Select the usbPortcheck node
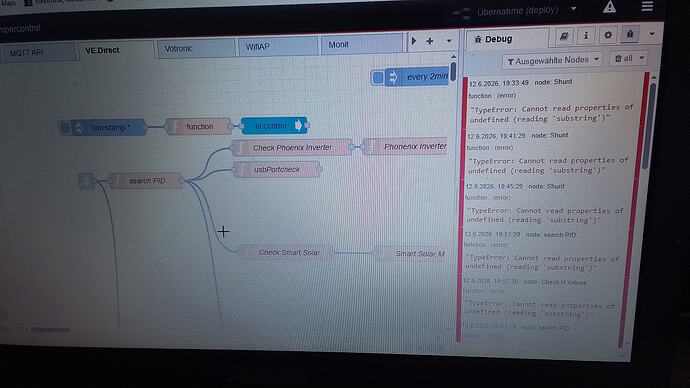The width and height of the screenshot is (690, 388). (276, 169)
